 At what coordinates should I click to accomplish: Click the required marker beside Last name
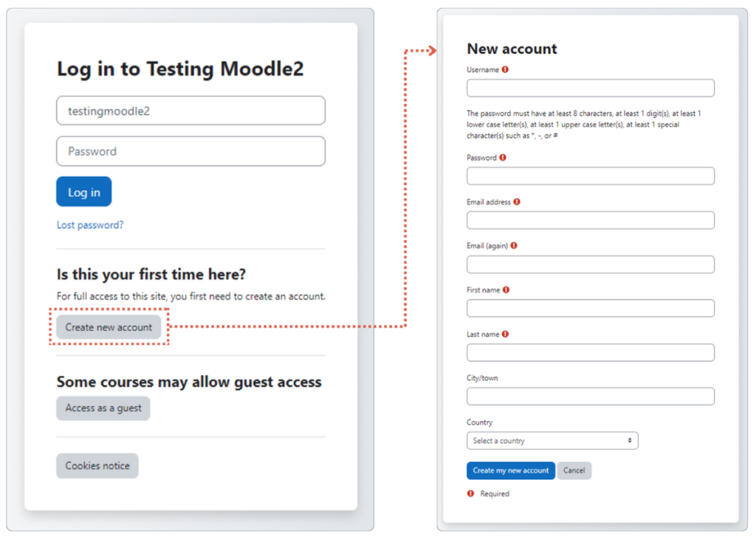click(x=505, y=334)
